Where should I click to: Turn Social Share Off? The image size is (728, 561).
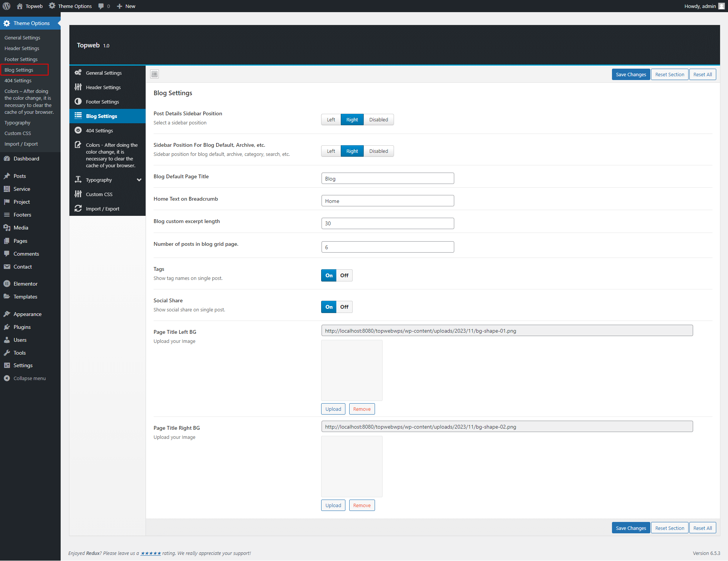coord(344,307)
